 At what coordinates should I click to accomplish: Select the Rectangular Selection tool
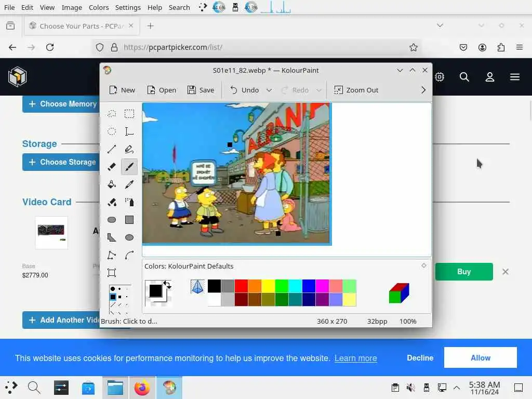pyautogui.click(x=129, y=114)
